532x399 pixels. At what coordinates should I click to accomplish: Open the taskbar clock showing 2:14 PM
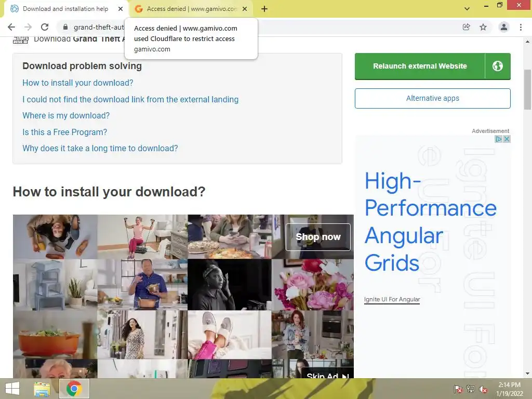pyautogui.click(x=509, y=389)
